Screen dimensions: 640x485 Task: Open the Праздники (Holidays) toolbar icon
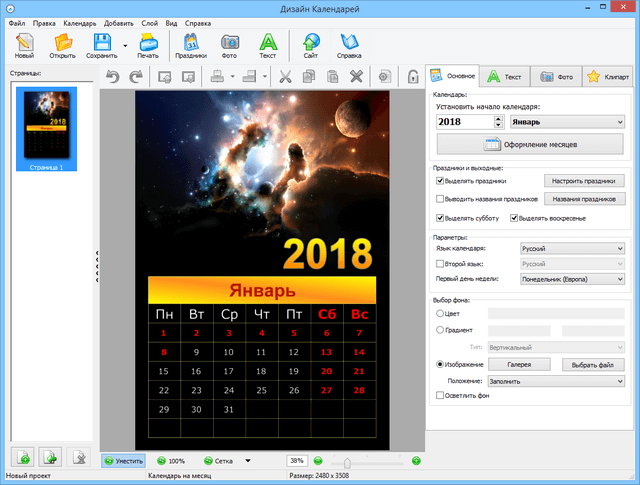point(190,45)
